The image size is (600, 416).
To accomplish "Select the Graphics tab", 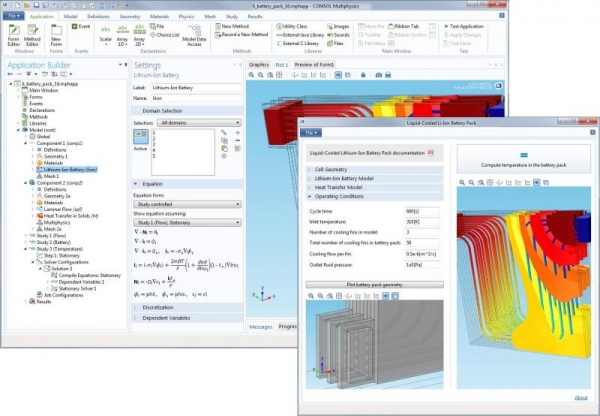I will point(259,65).
